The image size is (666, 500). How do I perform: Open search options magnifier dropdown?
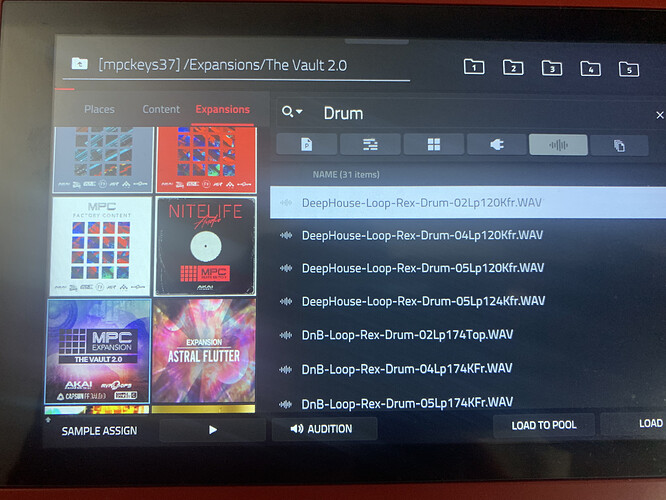click(x=292, y=112)
